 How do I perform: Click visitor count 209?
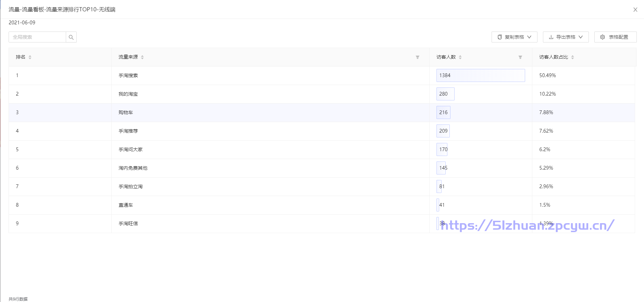tap(443, 131)
